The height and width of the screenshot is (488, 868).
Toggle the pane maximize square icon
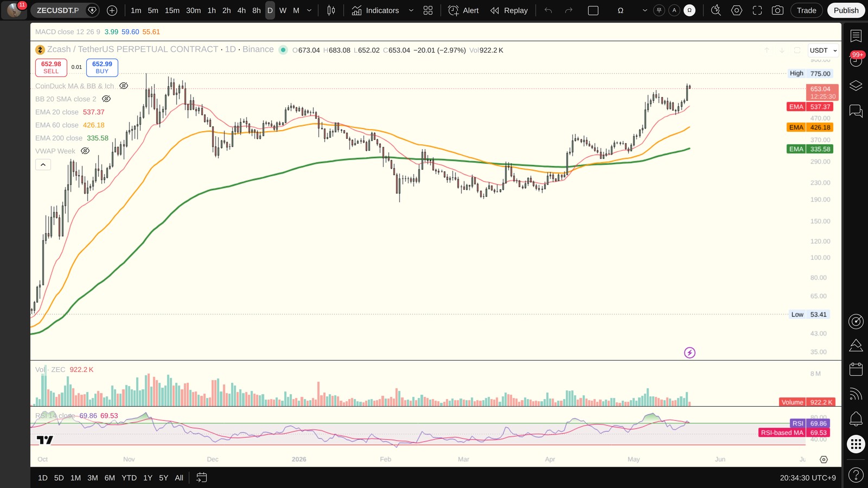click(x=797, y=50)
